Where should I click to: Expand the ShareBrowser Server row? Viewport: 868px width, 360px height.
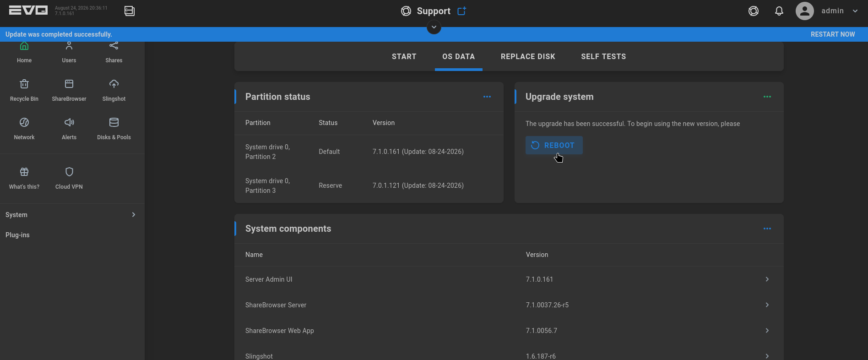click(x=509, y=305)
